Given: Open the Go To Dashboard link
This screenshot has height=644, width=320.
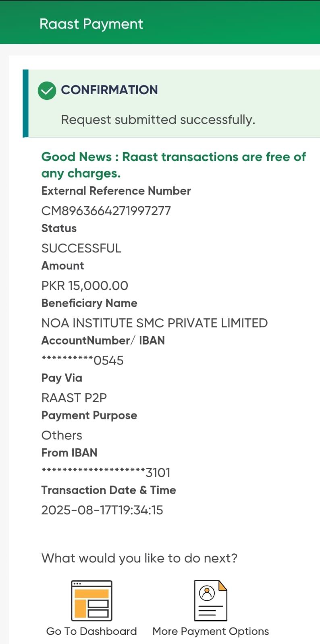Looking at the screenshot, I should 91,631.
